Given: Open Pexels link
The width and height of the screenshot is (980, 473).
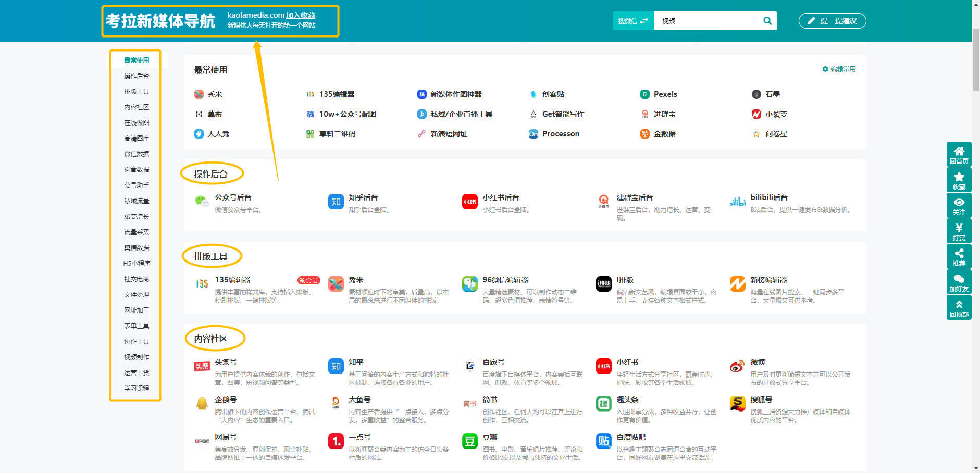Looking at the screenshot, I should click(659, 94).
